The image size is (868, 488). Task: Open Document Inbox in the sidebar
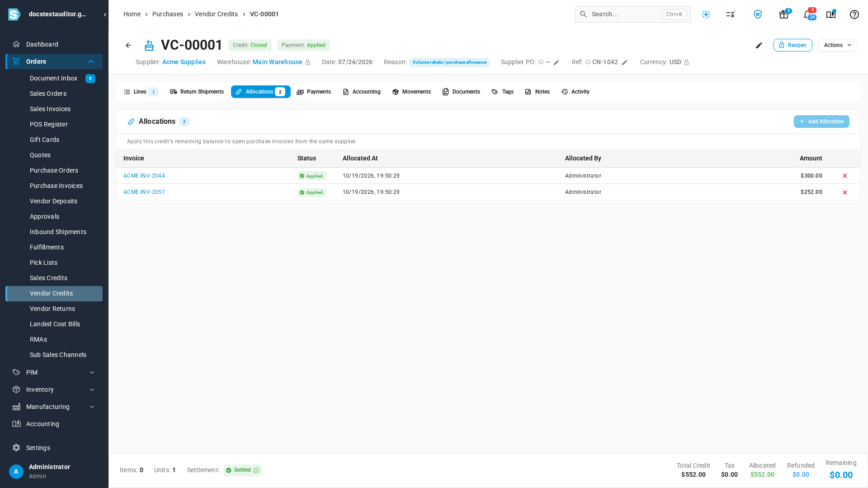[53, 79]
